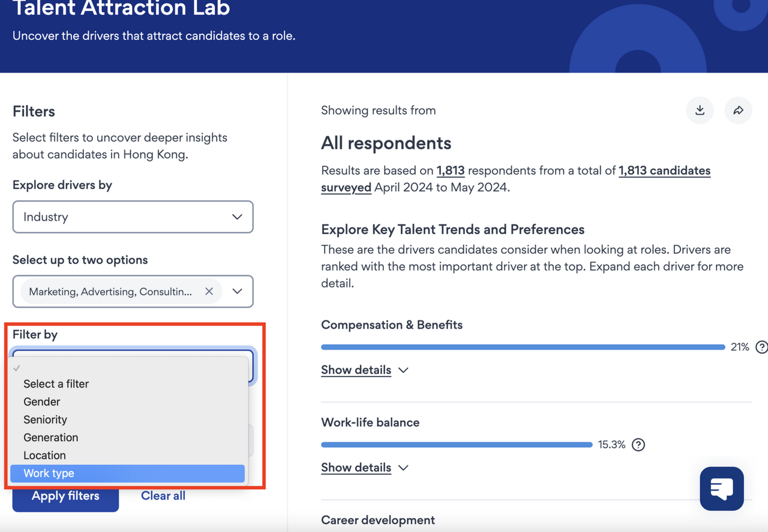Expand the Select up to two options dropdown arrow
Image resolution: width=768 pixels, height=532 pixels.
coord(238,291)
